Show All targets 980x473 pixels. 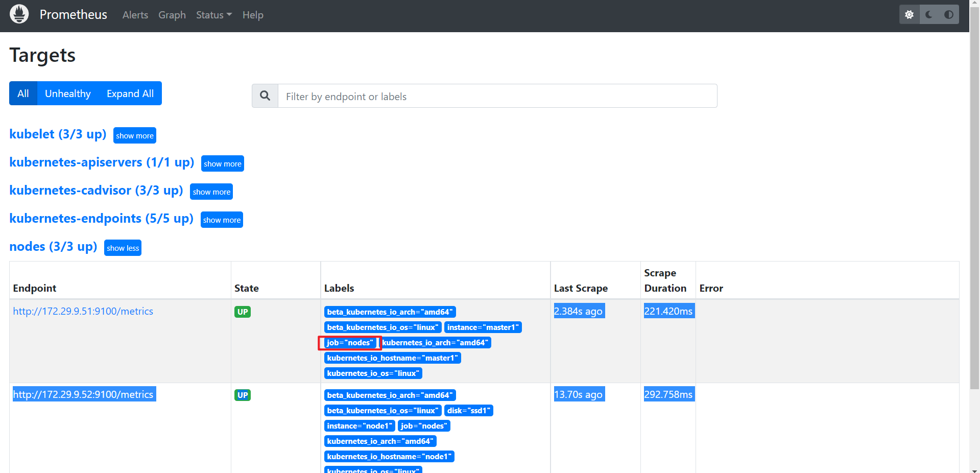pyautogui.click(x=23, y=93)
